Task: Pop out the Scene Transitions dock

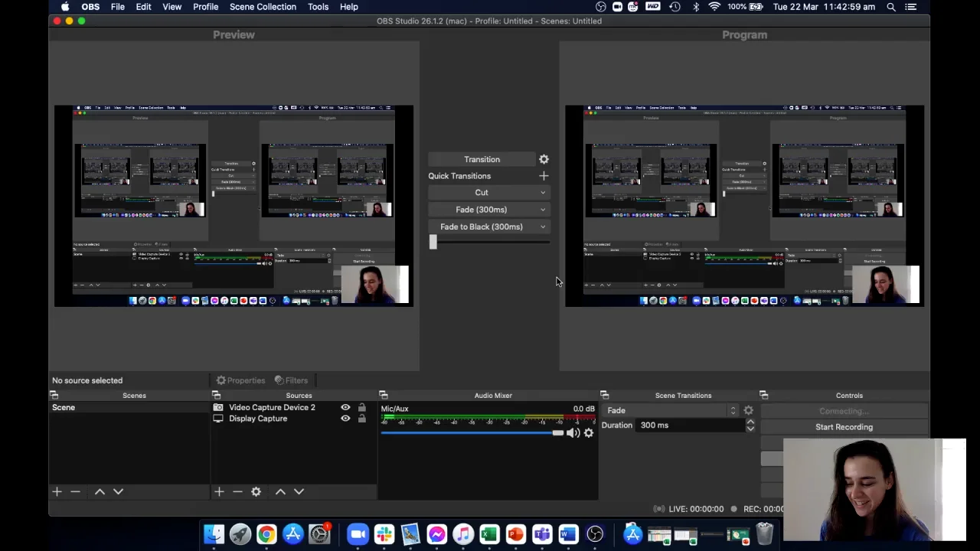Action: click(x=604, y=396)
